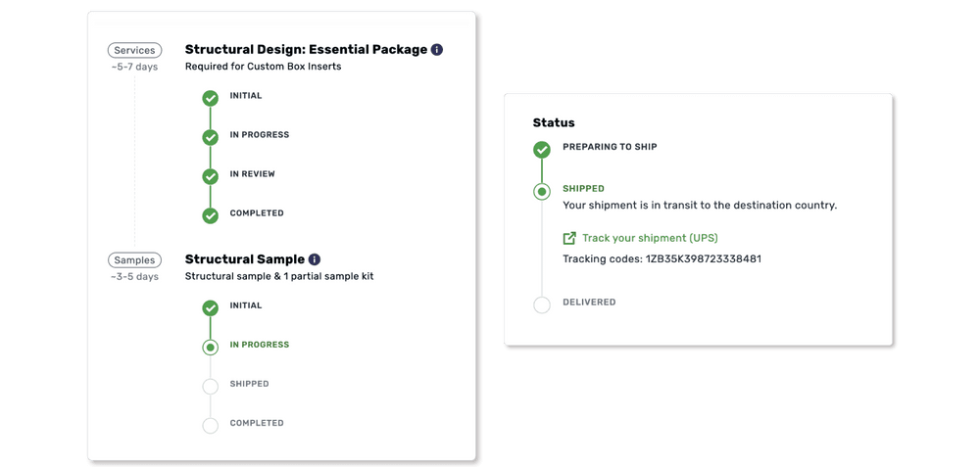The image size is (980, 467).
Task: Select the empty Delivered status circle
Action: [542, 304]
